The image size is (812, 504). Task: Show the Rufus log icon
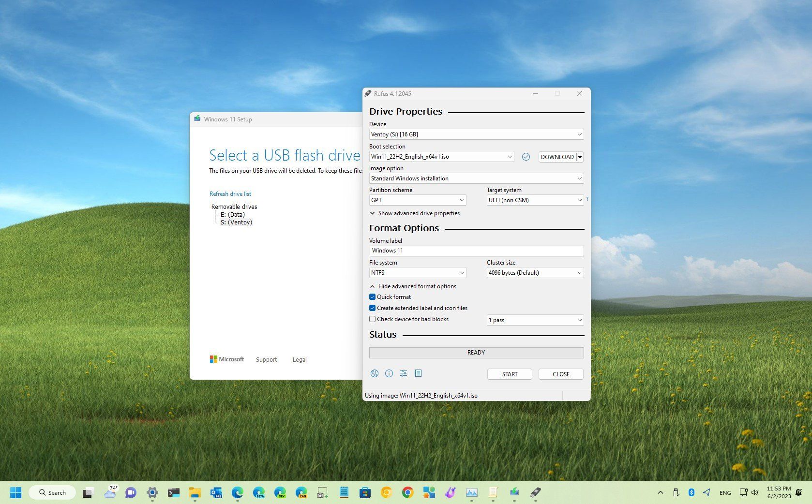[x=418, y=373]
